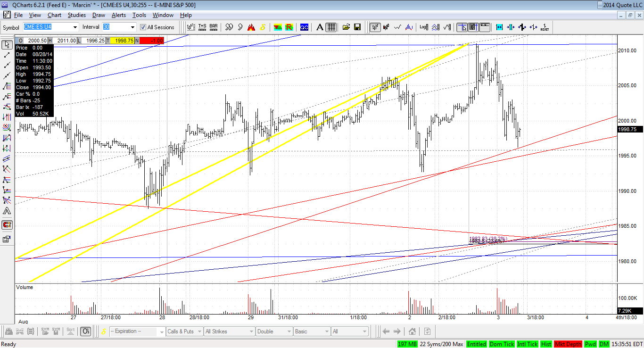
Task: Click the BAR data toolbar icon
Action: (x=214, y=27)
